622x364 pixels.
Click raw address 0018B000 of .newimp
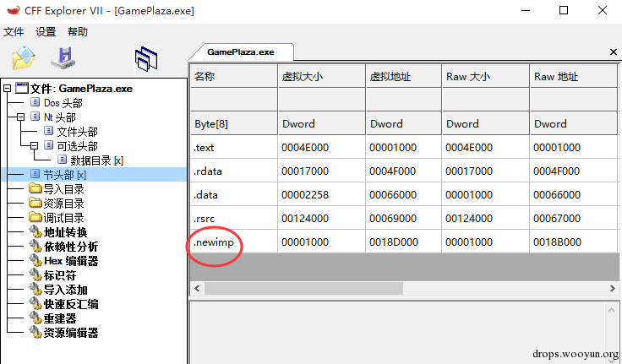[557, 242]
